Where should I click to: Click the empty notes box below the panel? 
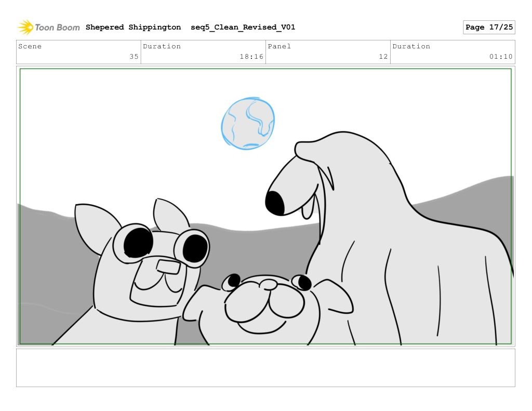[x=265, y=367]
